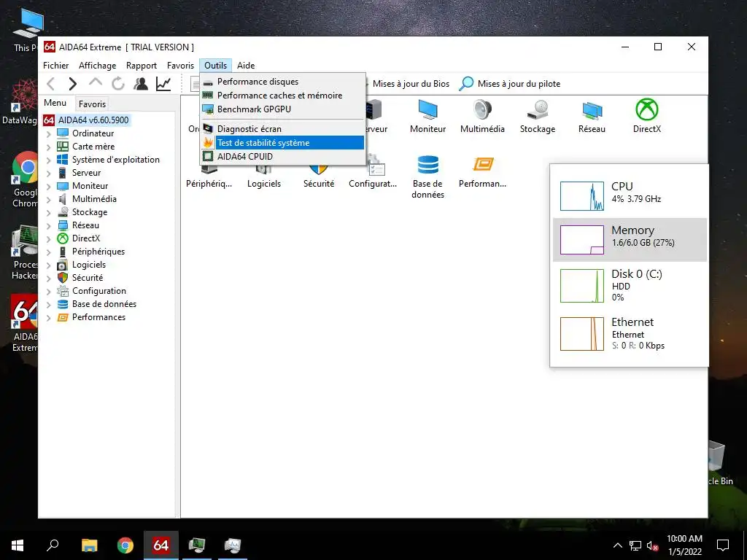This screenshot has width=747, height=560.
Task: Open the Sécurité shield icon in main pane
Action: coord(319,176)
